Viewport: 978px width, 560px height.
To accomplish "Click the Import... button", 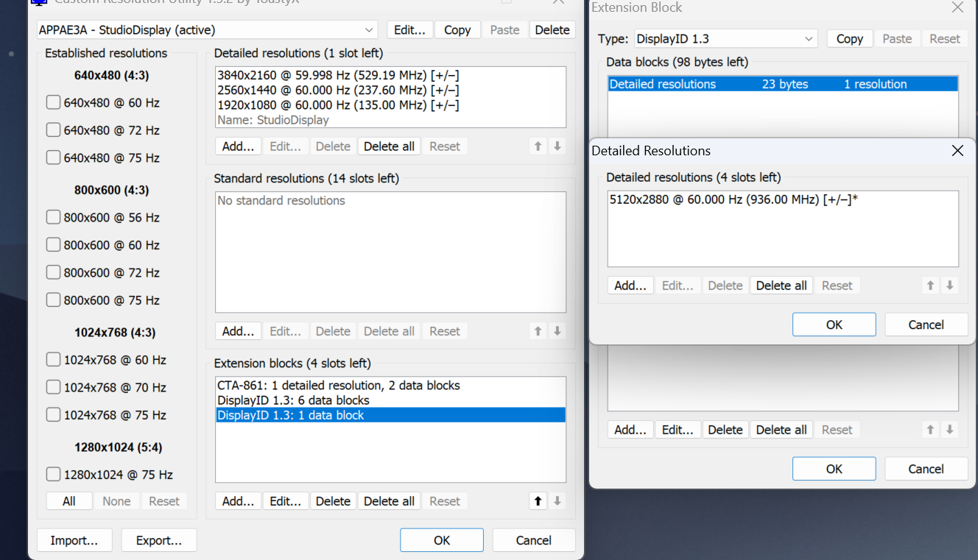I will (74, 540).
